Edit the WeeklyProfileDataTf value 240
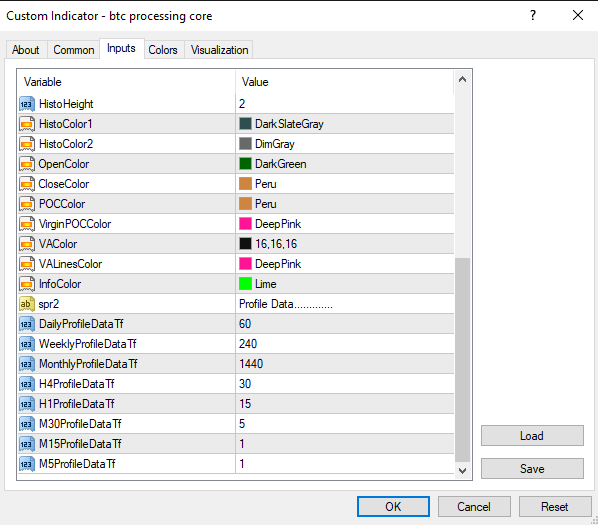 pyautogui.click(x=345, y=344)
